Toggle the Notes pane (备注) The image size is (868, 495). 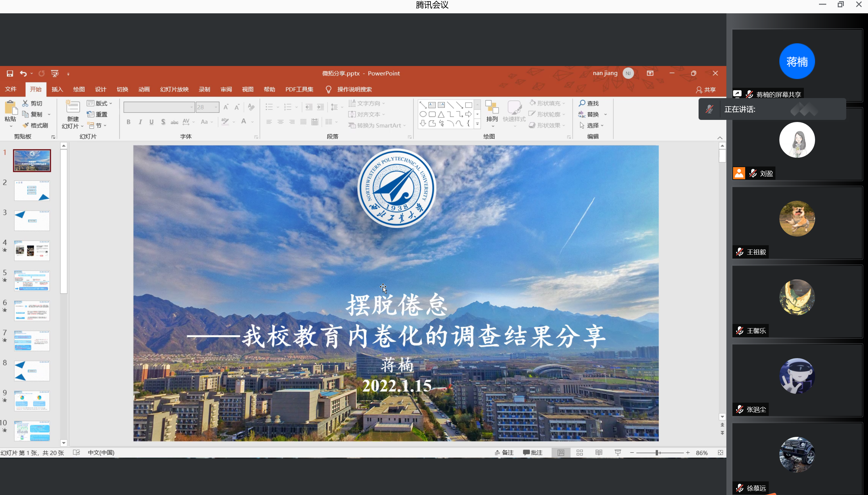504,453
